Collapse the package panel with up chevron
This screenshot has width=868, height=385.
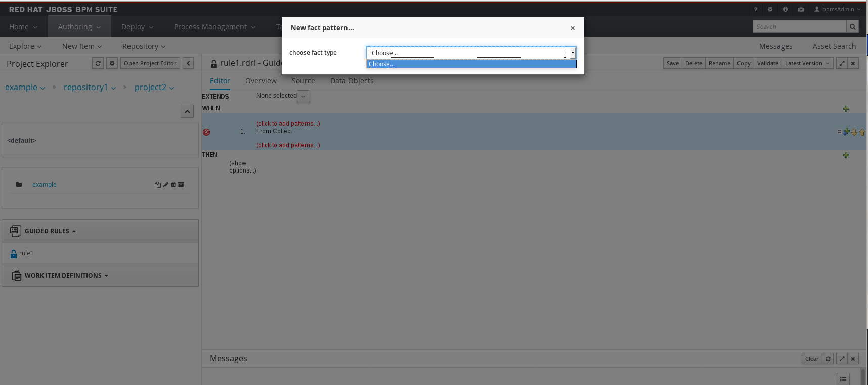[187, 111]
